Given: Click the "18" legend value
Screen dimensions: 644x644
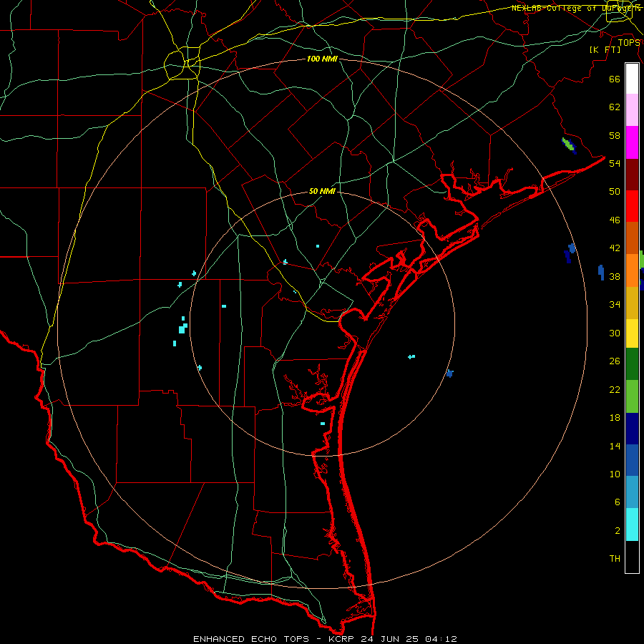Looking at the screenshot, I should pyautogui.click(x=615, y=418).
